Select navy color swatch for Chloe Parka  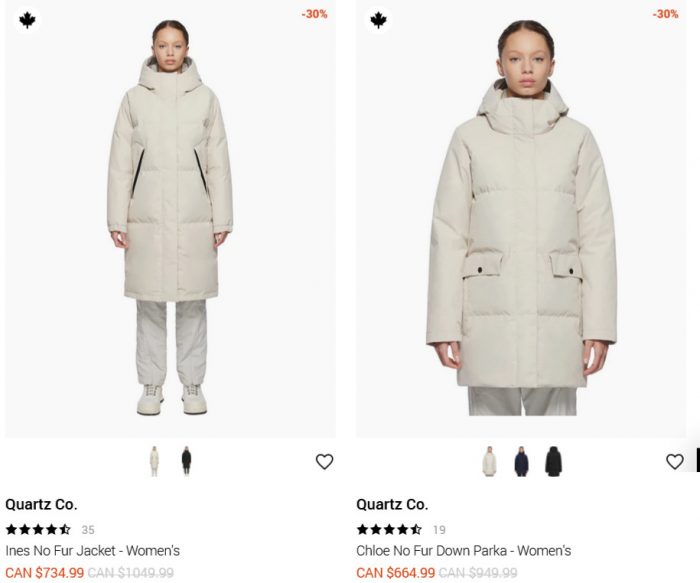point(521,461)
